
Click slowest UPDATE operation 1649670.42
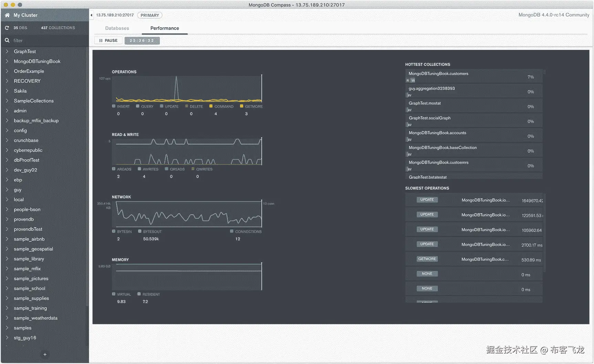click(474, 200)
